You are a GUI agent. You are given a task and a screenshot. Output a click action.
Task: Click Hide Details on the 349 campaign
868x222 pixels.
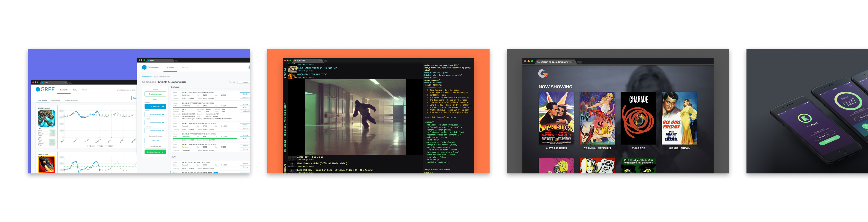(245, 111)
